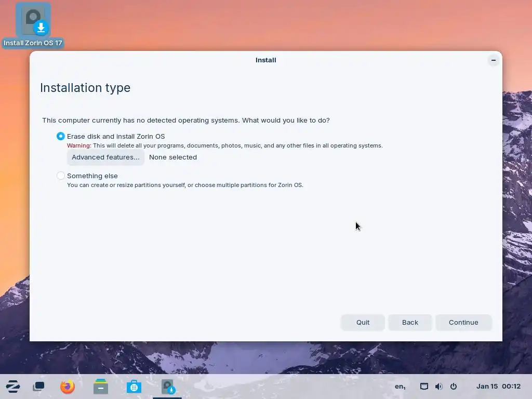Open the Install Zorin OS 17 desktop icon
532x399 pixels.
(x=33, y=25)
